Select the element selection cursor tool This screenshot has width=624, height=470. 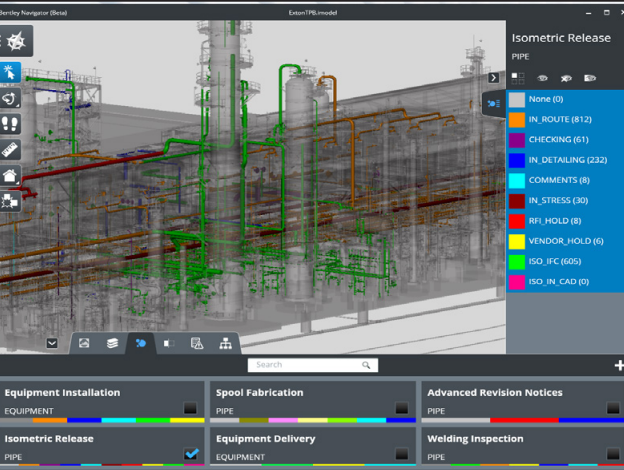click(10, 72)
